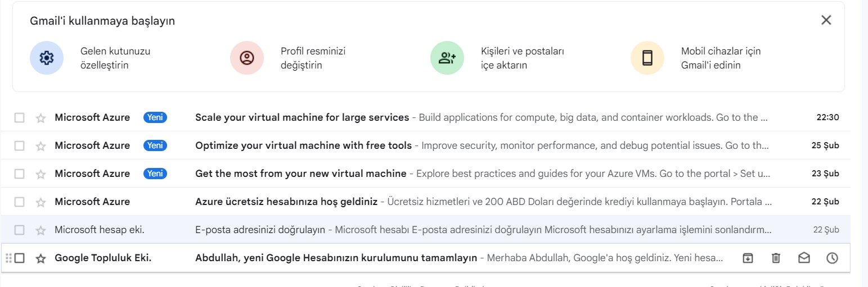The height and width of the screenshot is (287, 868).
Task: Open Profil resminizi değiştirin link
Action: [x=313, y=58]
